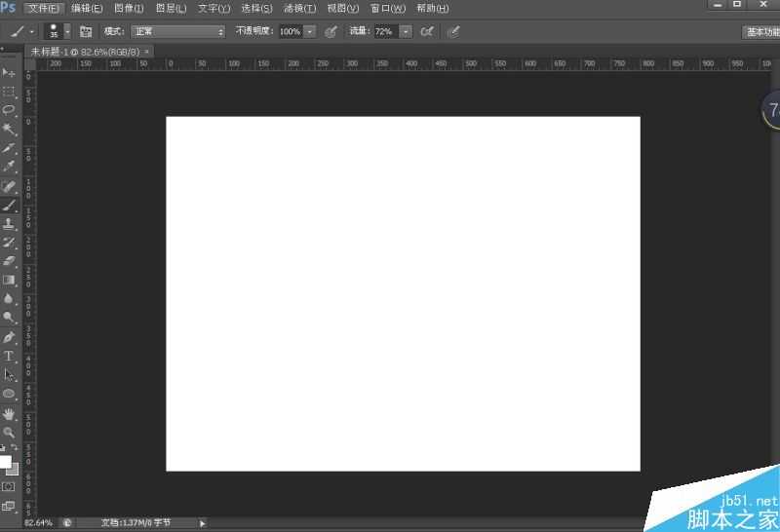Viewport: 780px width, 532px height.
Task: Open the 文件(F) menu
Action: pos(44,8)
